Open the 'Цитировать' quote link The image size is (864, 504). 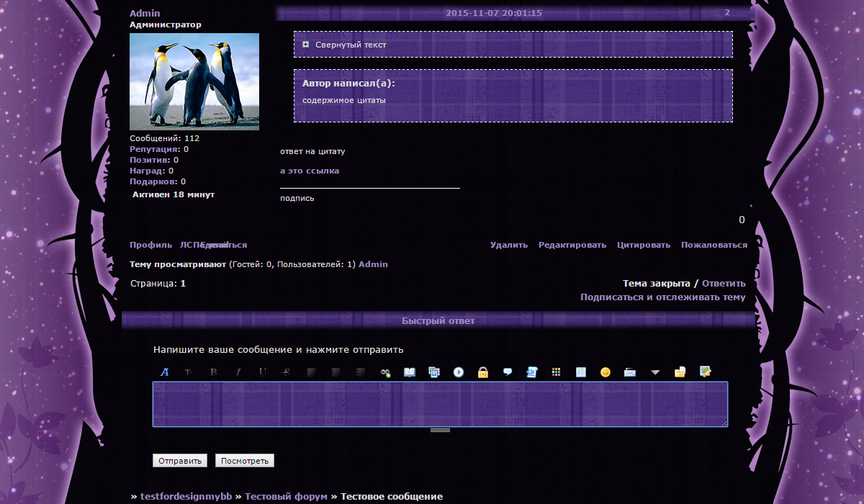(x=643, y=245)
